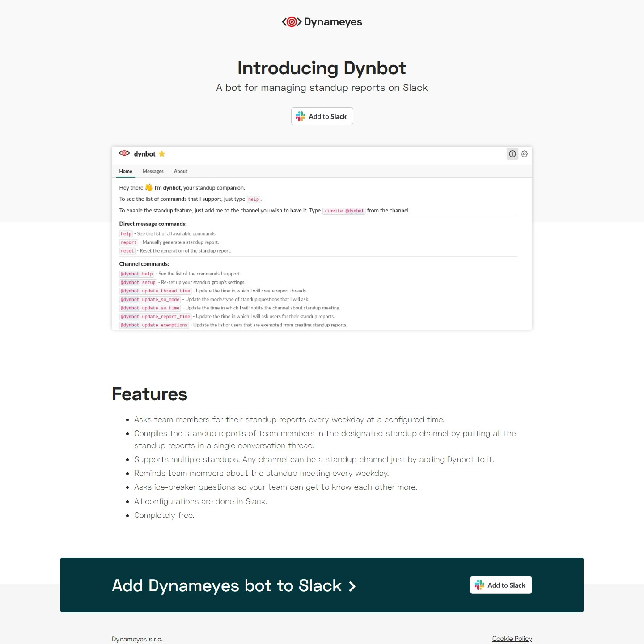The width and height of the screenshot is (644, 644).
Task: Open the settings gear icon
Action: click(x=525, y=154)
